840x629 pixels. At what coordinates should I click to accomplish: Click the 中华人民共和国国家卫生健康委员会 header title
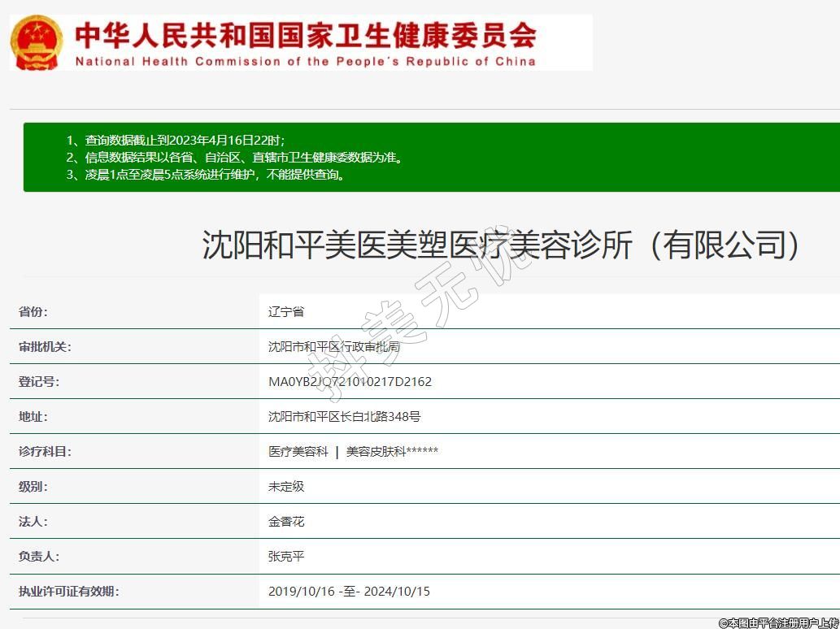click(x=305, y=35)
